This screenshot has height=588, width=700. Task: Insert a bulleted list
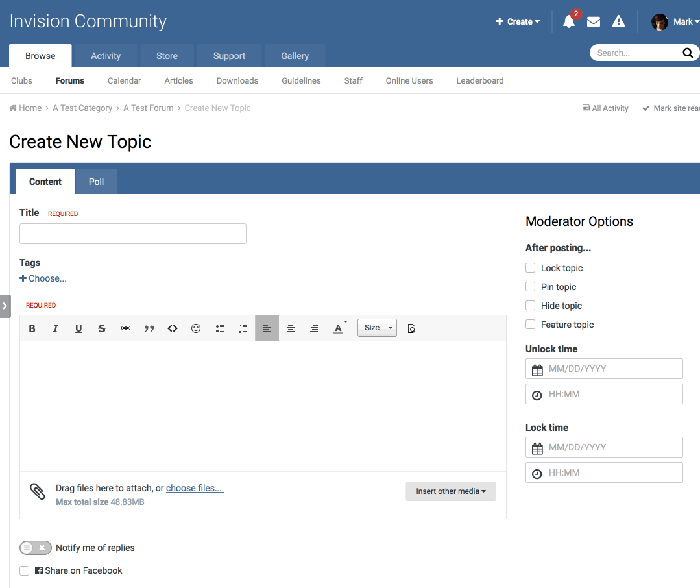coord(221,328)
